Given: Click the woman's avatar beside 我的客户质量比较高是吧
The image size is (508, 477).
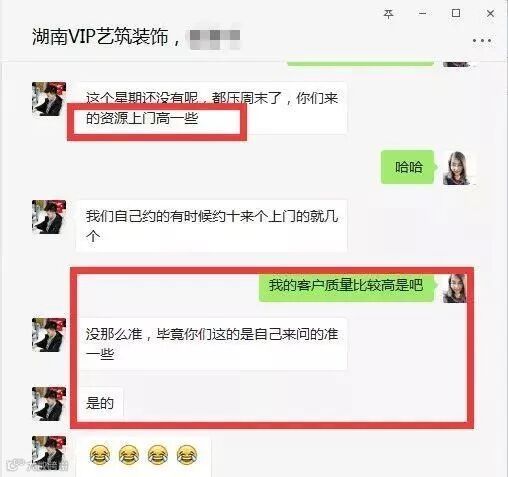Looking at the screenshot, I should (455, 288).
